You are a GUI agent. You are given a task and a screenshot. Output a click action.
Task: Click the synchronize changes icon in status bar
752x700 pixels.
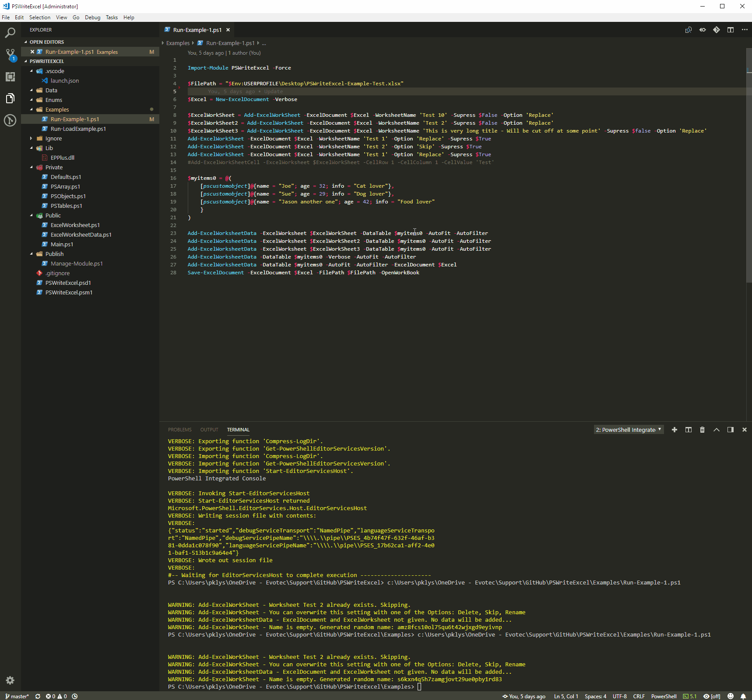click(38, 696)
